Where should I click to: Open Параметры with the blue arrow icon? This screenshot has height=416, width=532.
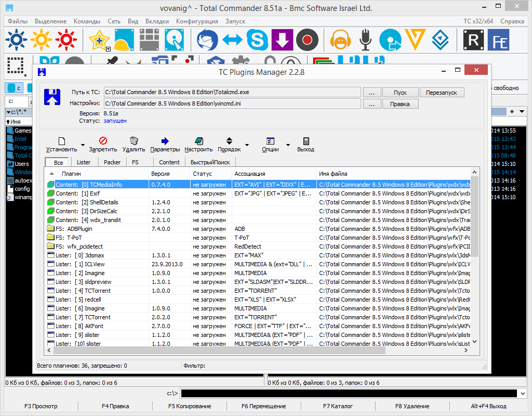point(165,141)
